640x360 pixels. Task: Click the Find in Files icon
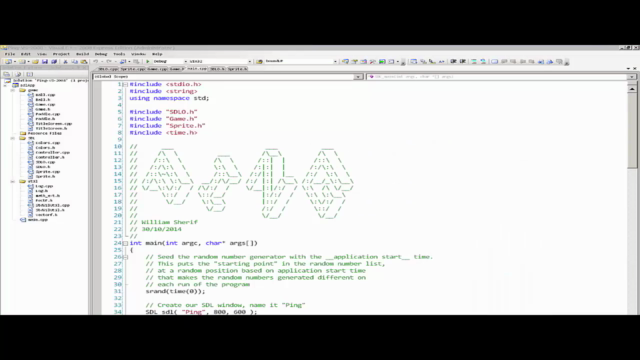tap(259, 62)
